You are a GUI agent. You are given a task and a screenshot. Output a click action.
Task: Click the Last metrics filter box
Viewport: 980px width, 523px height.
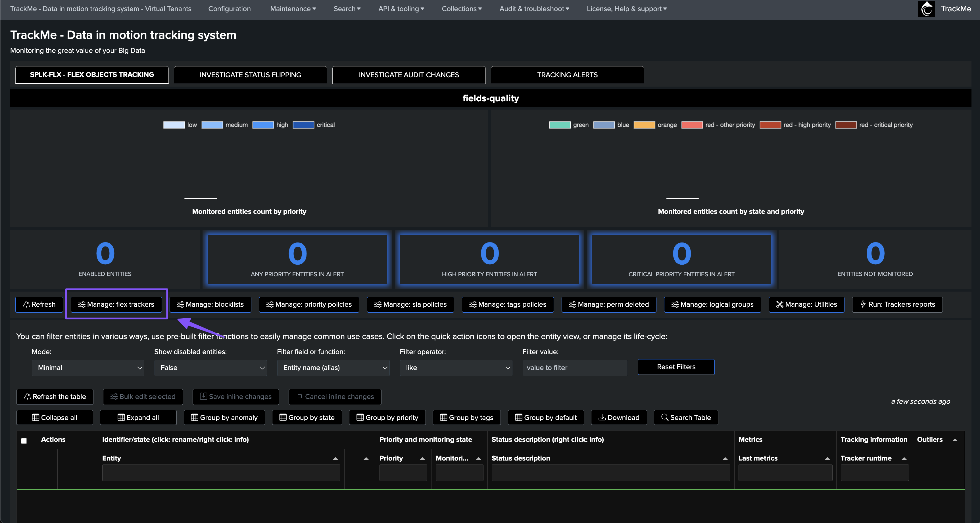(785, 473)
